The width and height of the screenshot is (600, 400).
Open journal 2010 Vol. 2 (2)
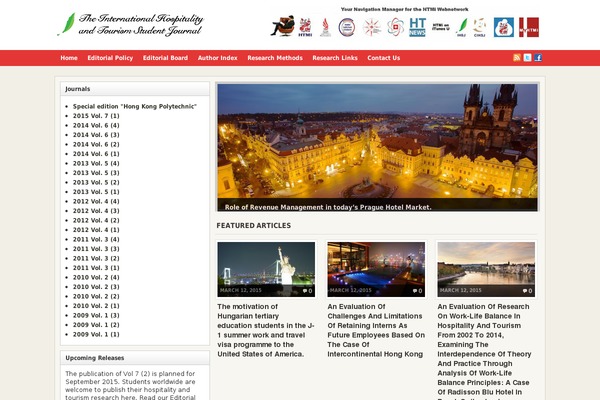(96, 296)
